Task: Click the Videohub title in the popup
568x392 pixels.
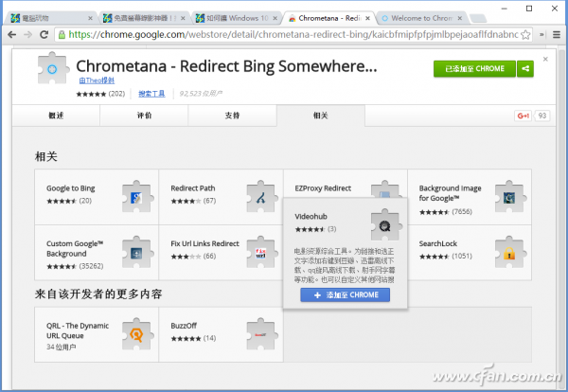Action: pyautogui.click(x=311, y=217)
